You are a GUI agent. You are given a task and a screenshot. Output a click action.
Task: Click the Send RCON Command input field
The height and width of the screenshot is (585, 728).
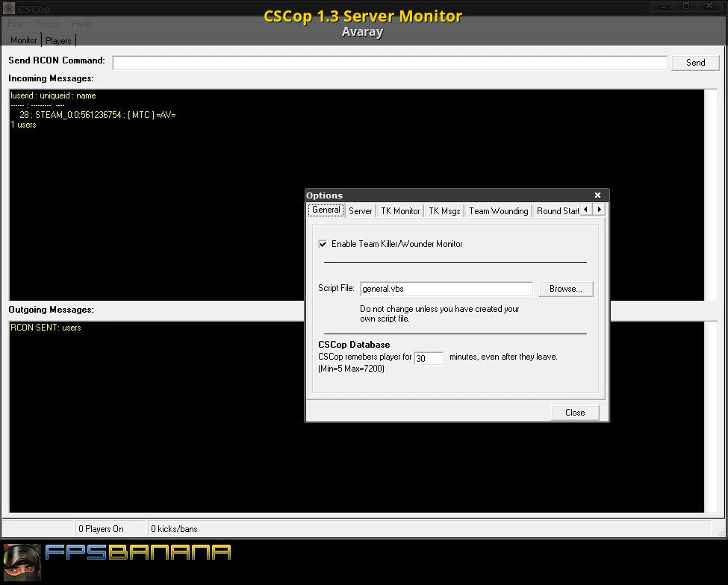tap(389, 63)
